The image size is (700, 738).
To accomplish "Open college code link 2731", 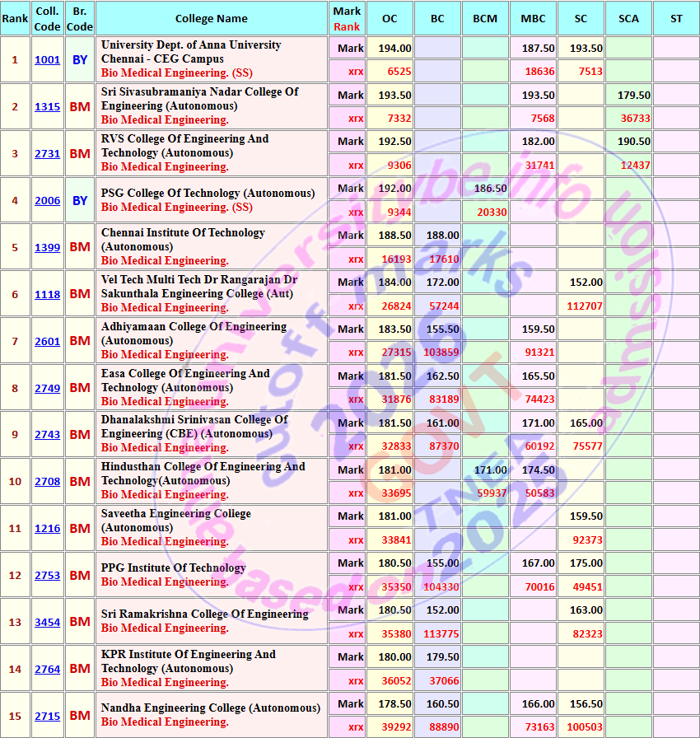I will [x=47, y=154].
